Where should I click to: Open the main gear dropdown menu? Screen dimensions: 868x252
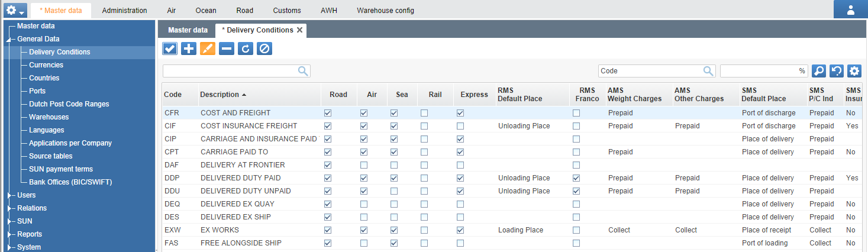point(15,10)
